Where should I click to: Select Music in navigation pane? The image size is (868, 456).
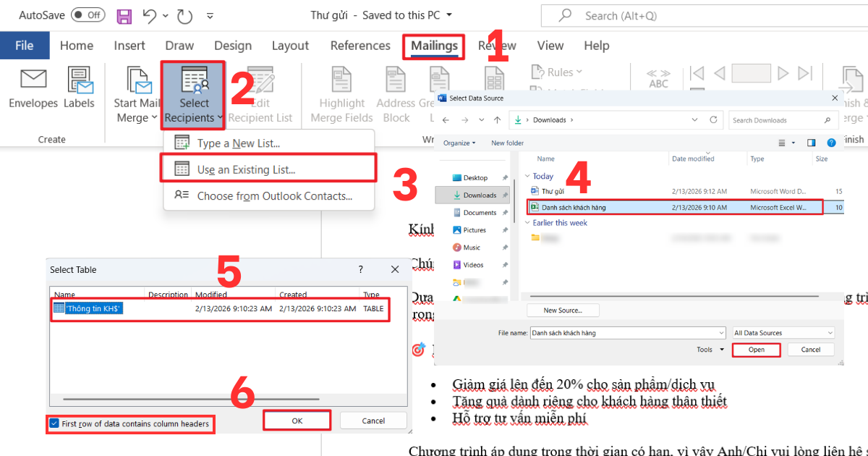[x=472, y=248]
